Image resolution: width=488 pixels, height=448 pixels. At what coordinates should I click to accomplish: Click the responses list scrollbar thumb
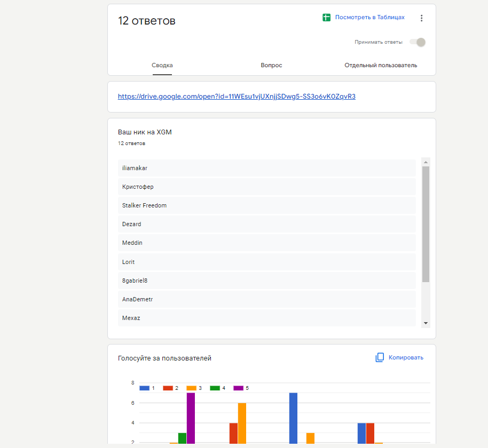426,224
